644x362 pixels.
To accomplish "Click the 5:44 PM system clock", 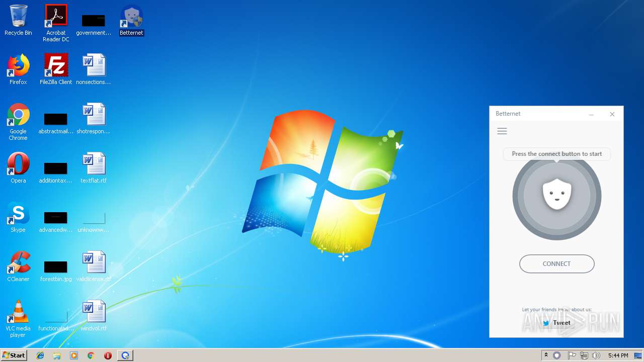I will [618, 355].
